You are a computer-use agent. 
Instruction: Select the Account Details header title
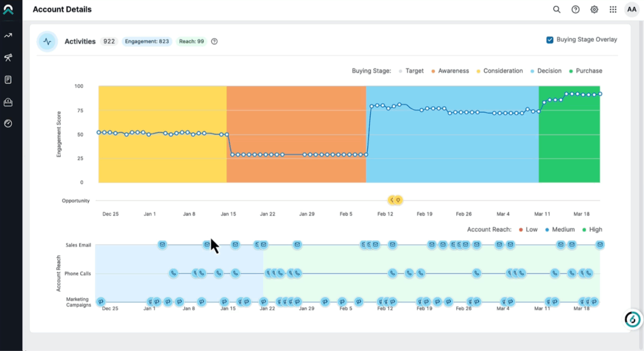pyautogui.click(x=62, y=9)
